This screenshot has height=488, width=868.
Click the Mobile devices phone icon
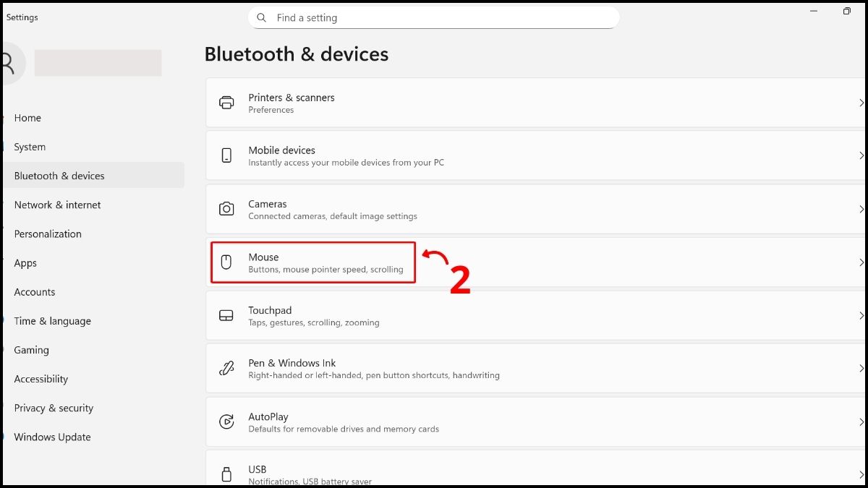point(226,155)
